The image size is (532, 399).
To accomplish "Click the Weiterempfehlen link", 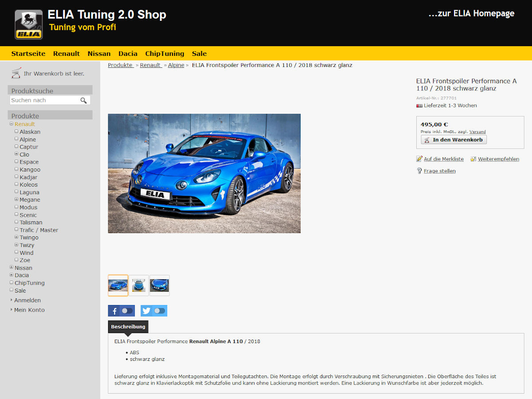I will tap(498, 159).
